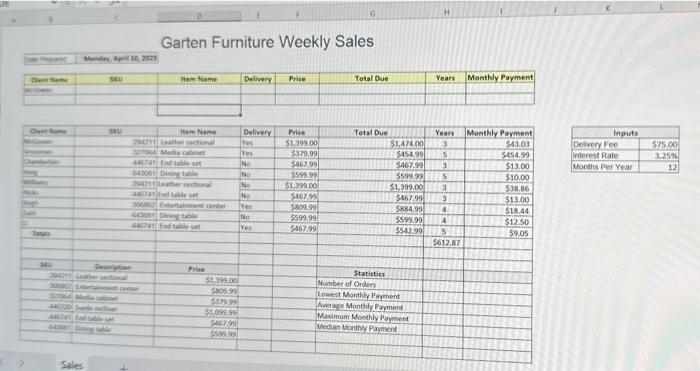Click the Description header in lookup table
The image size is (700, 371).
click(113, 267)
